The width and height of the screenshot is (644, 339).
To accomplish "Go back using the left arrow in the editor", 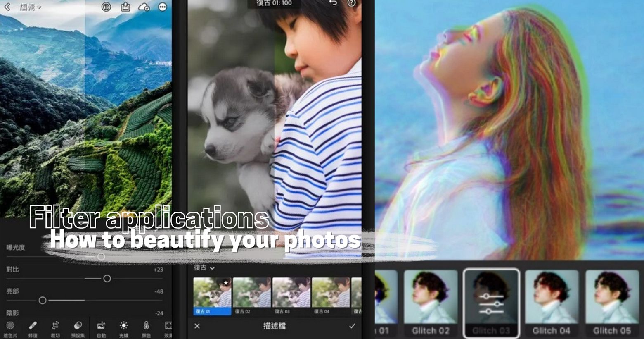I will click(7, 7).
